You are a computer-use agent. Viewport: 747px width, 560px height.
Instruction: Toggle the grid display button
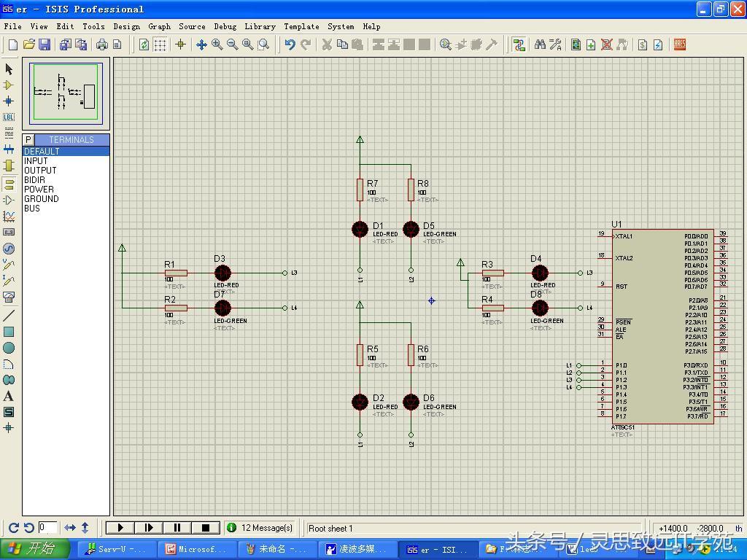coord(160,44)
